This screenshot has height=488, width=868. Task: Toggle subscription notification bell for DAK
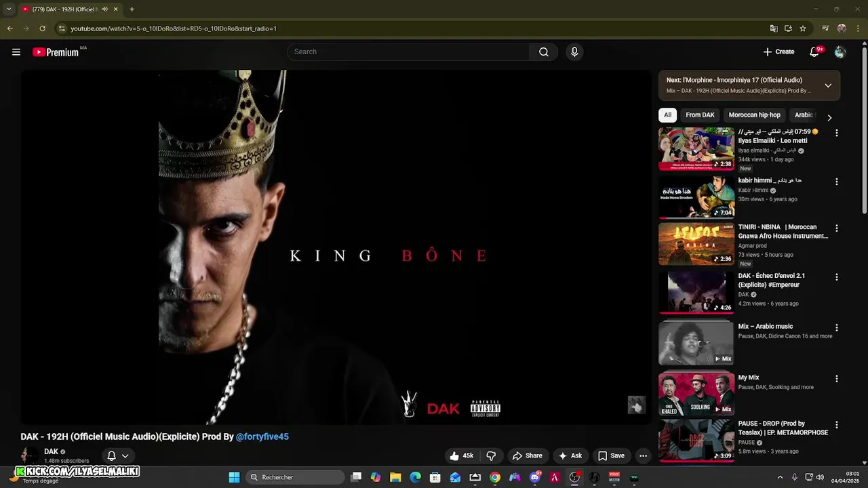112,456
